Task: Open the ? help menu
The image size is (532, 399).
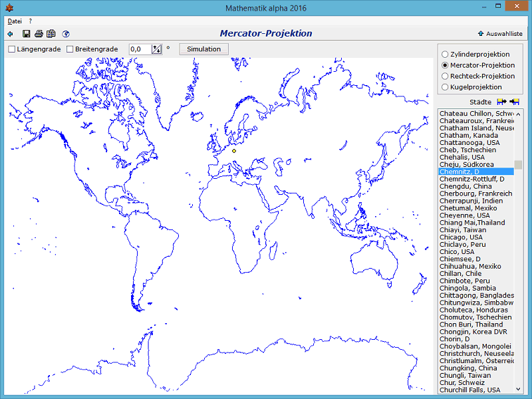Action: click(x=29, y=21)
